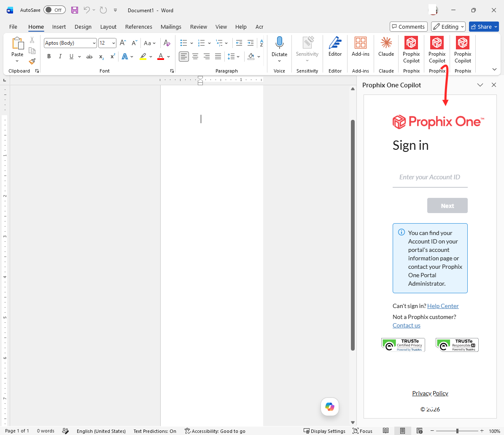The width and height of the screenshot is (504, 435).
Task: Click the Sort A-Z icon
Action: click(x=261, y=43)
